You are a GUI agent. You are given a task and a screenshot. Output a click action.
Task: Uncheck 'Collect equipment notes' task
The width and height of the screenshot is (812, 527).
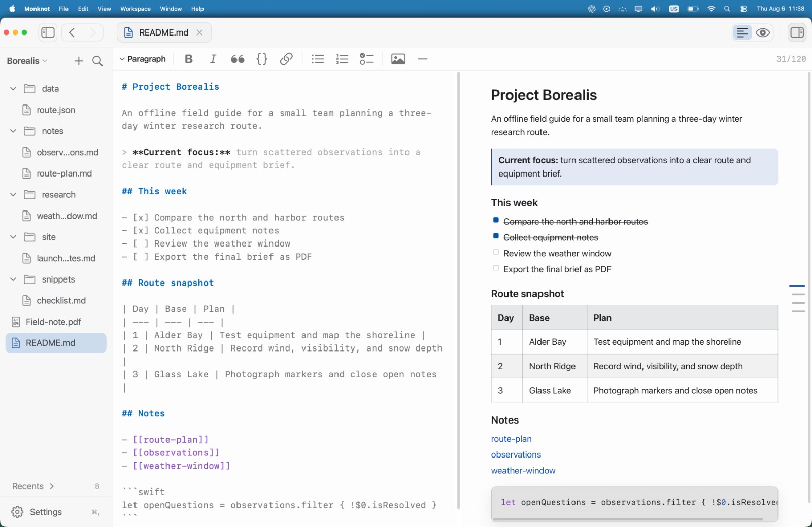click(496, 236)
